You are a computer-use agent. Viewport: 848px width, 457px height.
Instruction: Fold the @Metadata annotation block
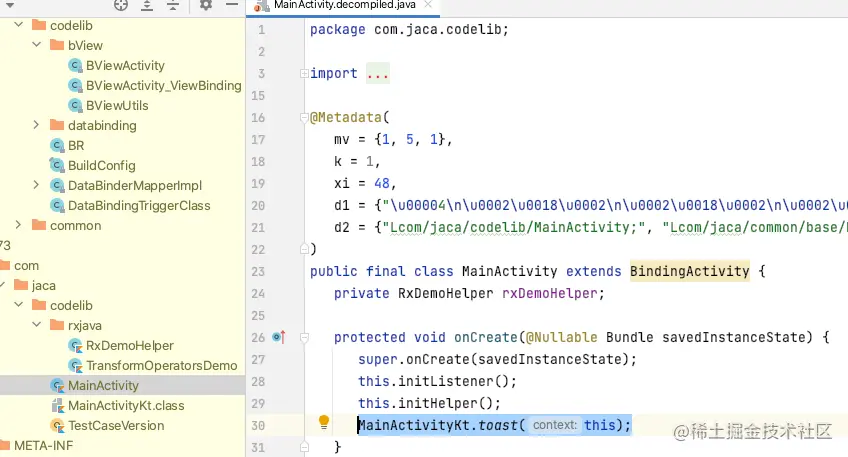coord(304,117)
